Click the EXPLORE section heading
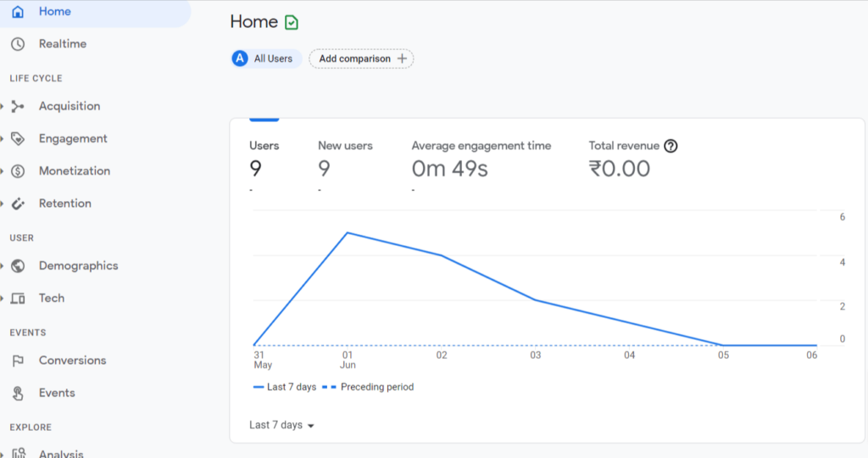 31,427
